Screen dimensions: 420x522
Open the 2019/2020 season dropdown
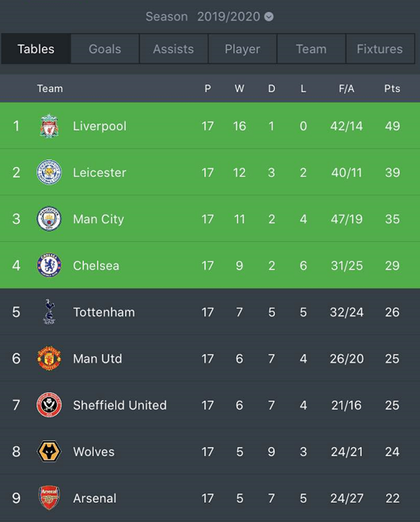235,16
